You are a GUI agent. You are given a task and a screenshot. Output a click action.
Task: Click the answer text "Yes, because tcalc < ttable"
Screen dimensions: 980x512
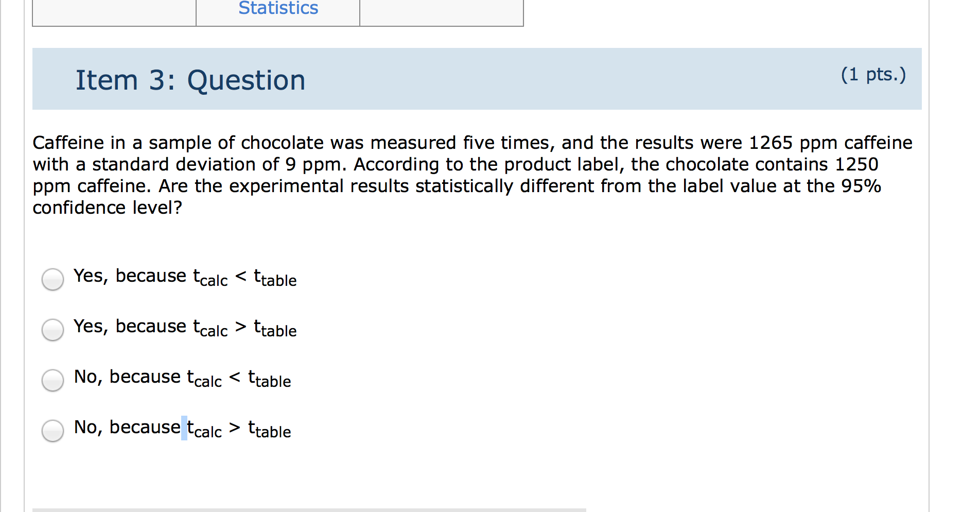pos(185,278)
